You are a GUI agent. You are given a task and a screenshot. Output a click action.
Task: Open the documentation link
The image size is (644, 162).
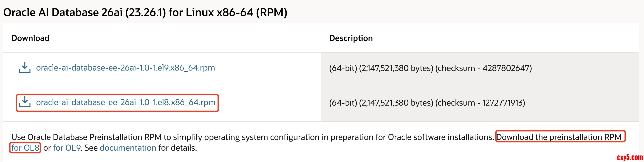(128, 148)
